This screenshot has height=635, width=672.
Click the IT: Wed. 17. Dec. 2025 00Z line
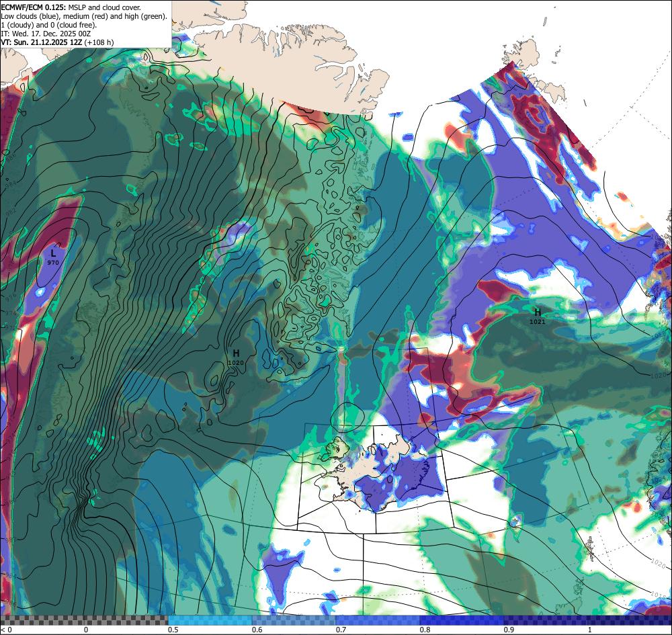[46, 34]
